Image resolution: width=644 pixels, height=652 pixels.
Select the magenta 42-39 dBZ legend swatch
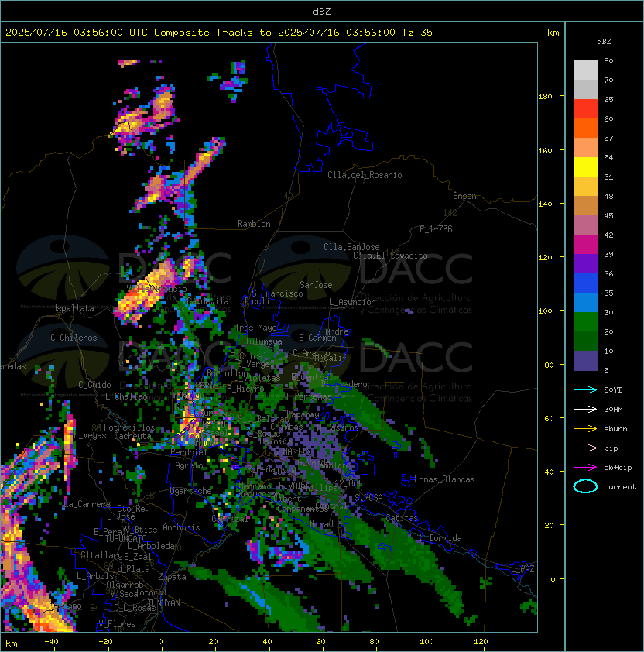point(585,244)
